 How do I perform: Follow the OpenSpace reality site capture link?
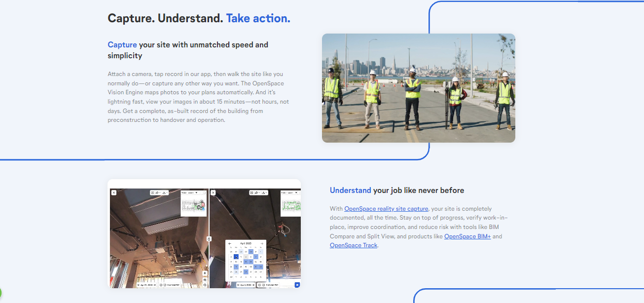pyautogui.click(x=385, y=208)
